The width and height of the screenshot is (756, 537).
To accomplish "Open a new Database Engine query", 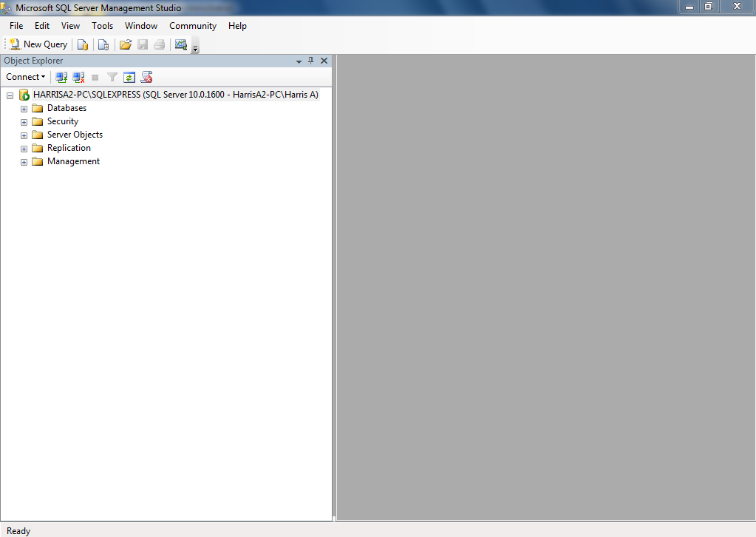I will pyautogui.click(x=82, y=44).
